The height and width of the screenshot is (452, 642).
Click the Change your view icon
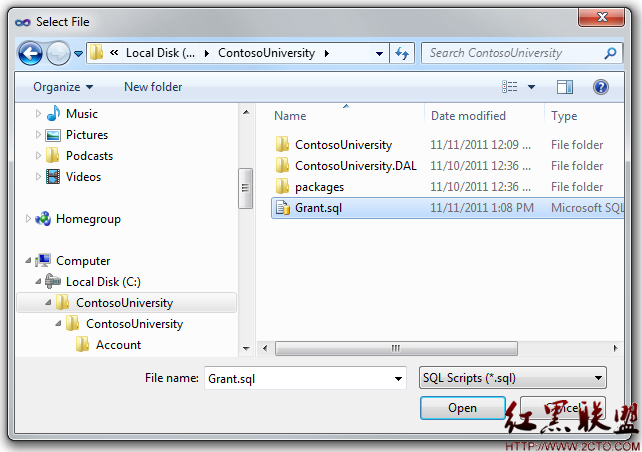click(511, 87)
